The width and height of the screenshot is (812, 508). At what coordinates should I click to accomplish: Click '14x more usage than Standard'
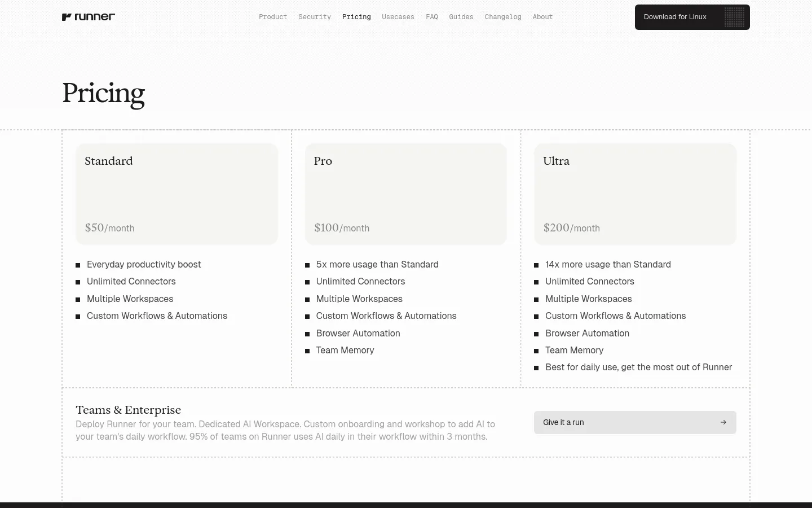tap(608, 264)
